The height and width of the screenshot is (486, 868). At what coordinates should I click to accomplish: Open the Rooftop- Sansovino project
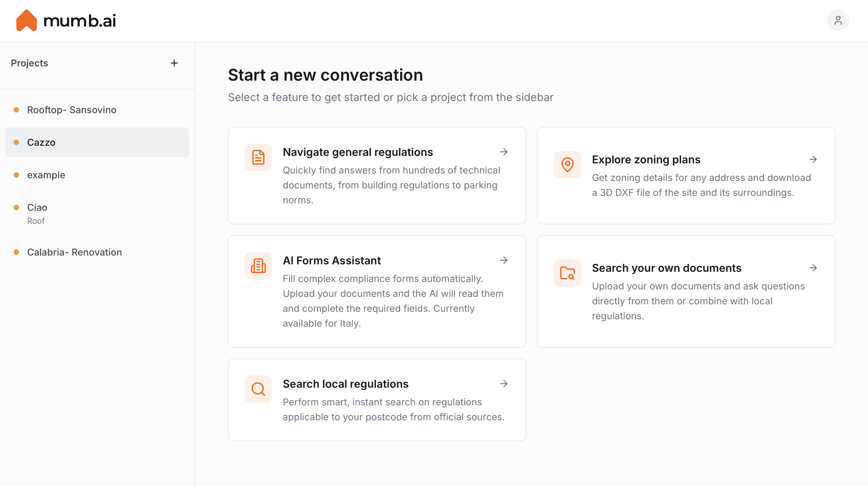(x=72, y=110)
